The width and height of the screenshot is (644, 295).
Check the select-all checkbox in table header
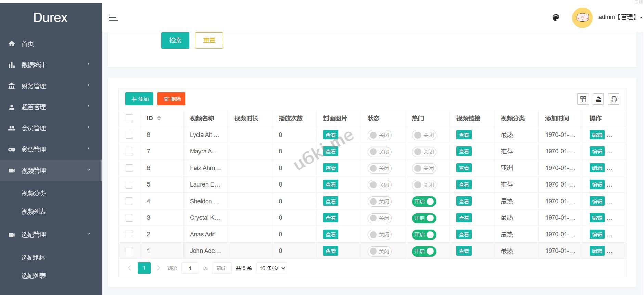129,118
